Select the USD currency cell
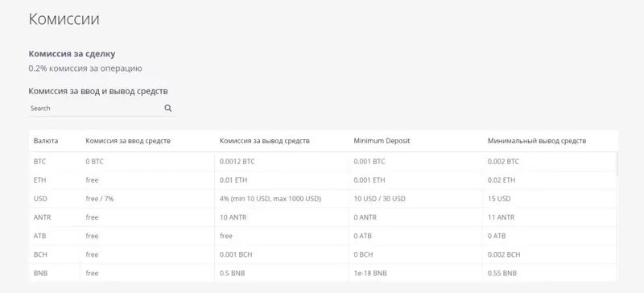The width and height of the screenshot is (644, 293). (x=40, y=199)
